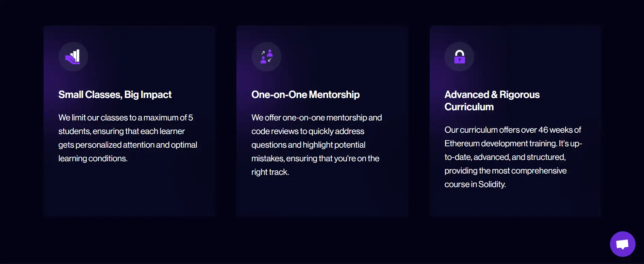644x264 pixels.
Task: Click the word 'Curriculum' in the heading
Action: click(469, 107)
